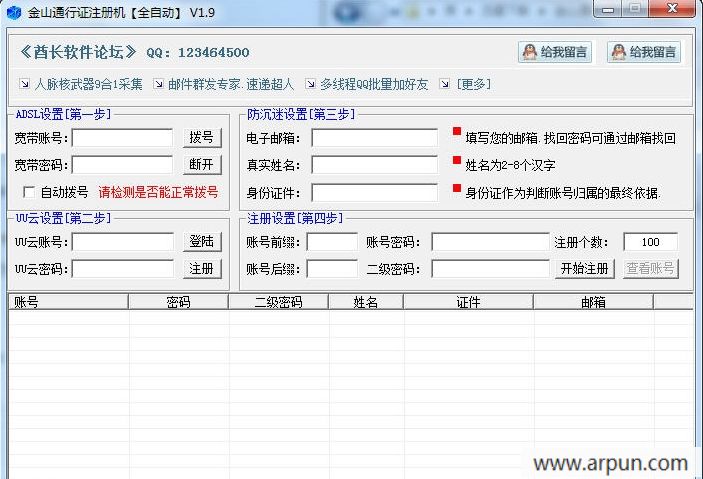Click the 姓名 column header
Image resolution: width=703 pixels, height=479 pixels.
tap(366, 302)
